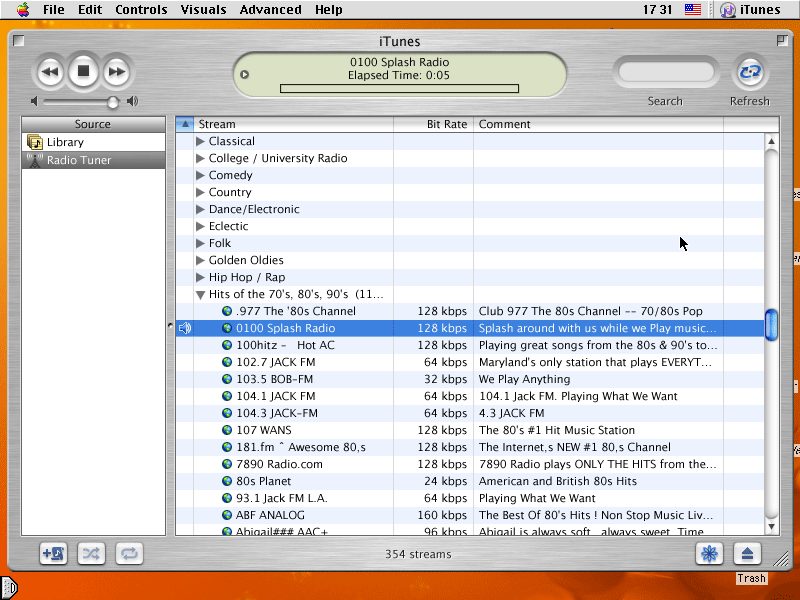800x600 pixels.
Task: Click the window zoom box at top right
Action: pos(782,40)
